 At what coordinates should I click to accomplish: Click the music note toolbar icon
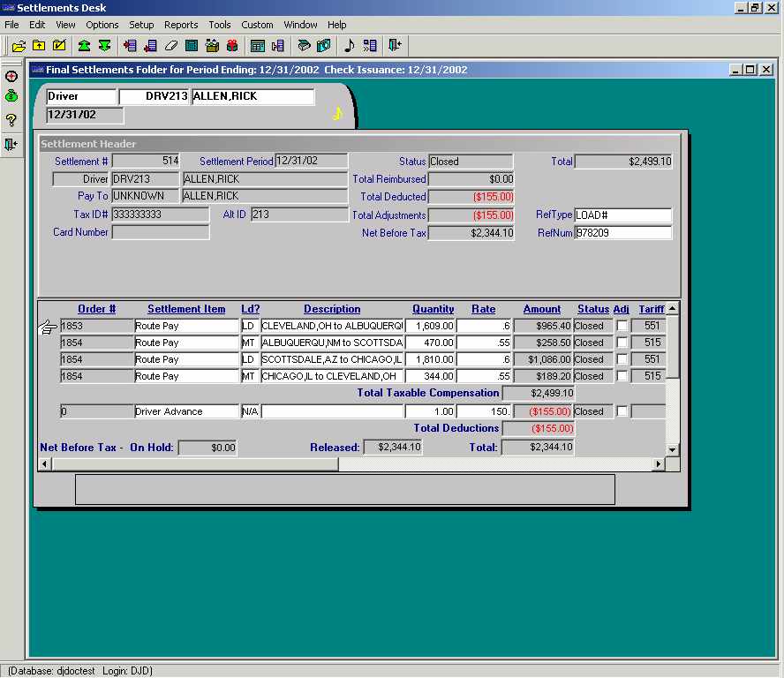pos(349,45)
